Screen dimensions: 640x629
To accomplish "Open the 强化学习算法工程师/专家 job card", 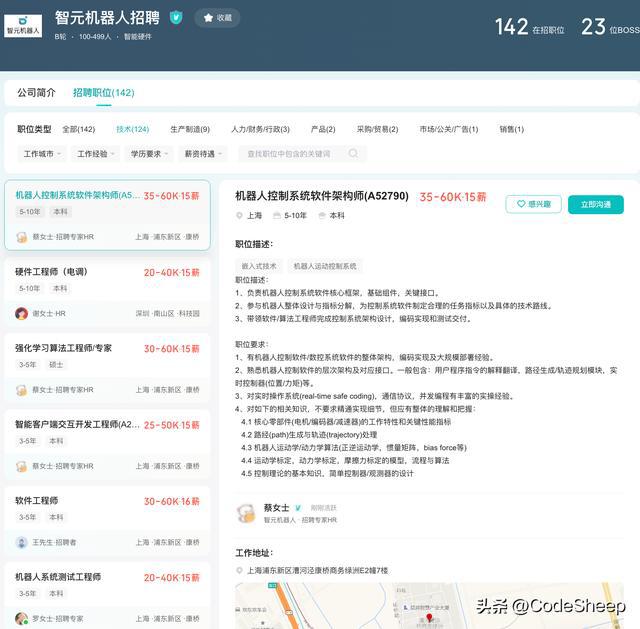I will click(x=107, y=368).
